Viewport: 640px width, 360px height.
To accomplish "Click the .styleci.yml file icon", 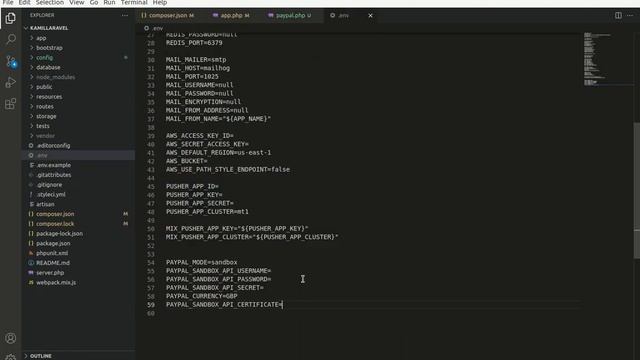I will point(31,194).
